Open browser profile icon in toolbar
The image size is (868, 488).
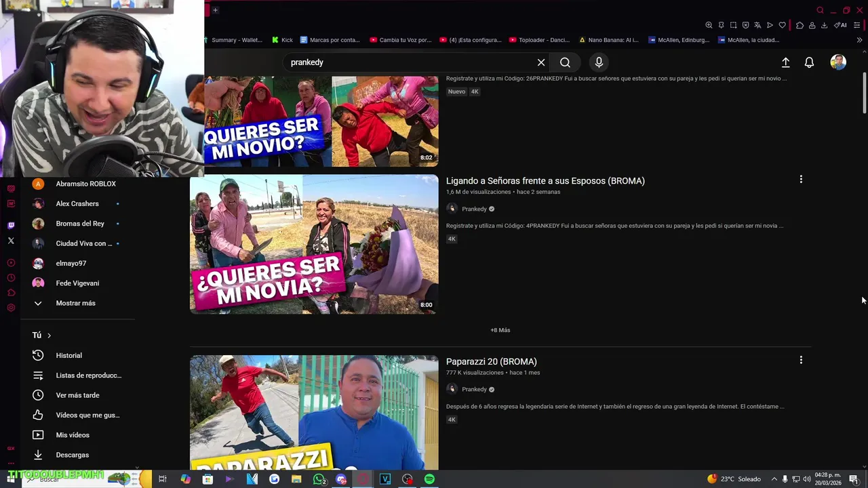click(x=812, y=25)
